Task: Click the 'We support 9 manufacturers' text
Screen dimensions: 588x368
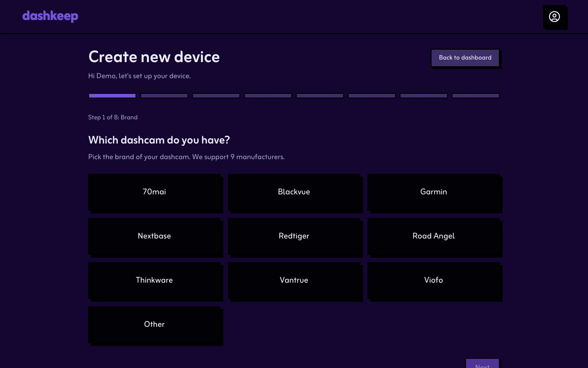Action: tap(238, 157)
